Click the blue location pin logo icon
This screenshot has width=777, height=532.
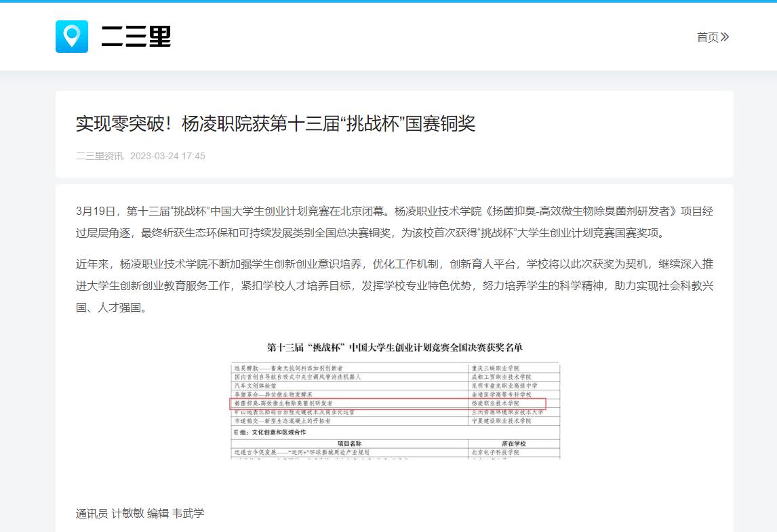[71, 37]
